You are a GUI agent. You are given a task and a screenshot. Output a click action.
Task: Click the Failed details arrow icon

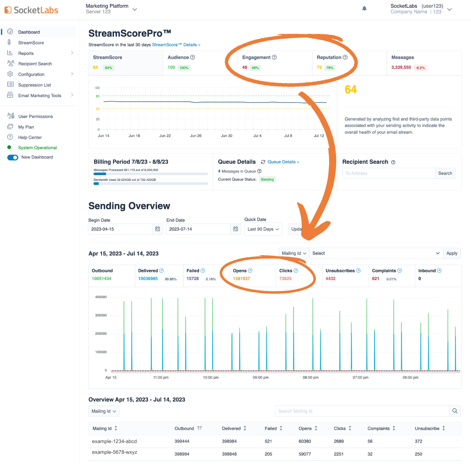tap(203, 271)
